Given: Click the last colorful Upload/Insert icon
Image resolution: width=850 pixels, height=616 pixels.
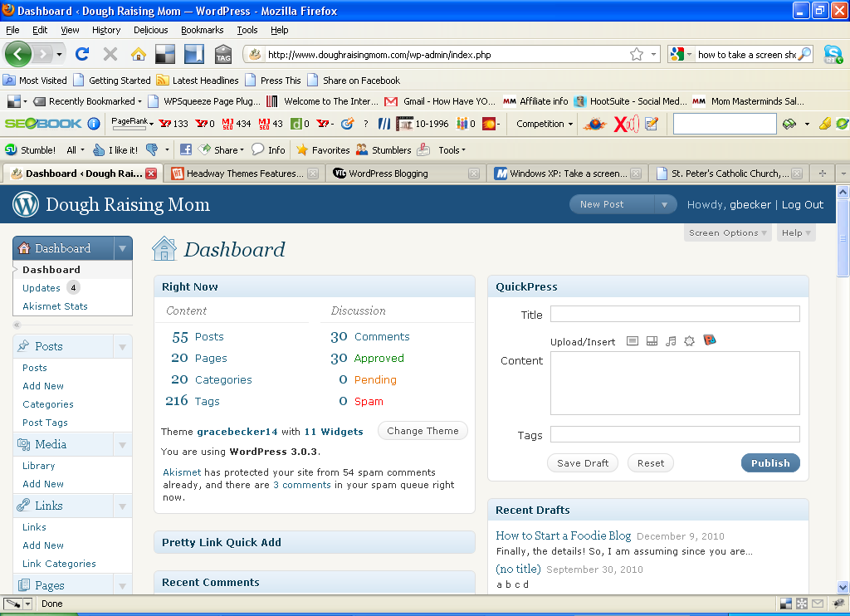Looking at the screenshot, I should (x=710, y=340).
